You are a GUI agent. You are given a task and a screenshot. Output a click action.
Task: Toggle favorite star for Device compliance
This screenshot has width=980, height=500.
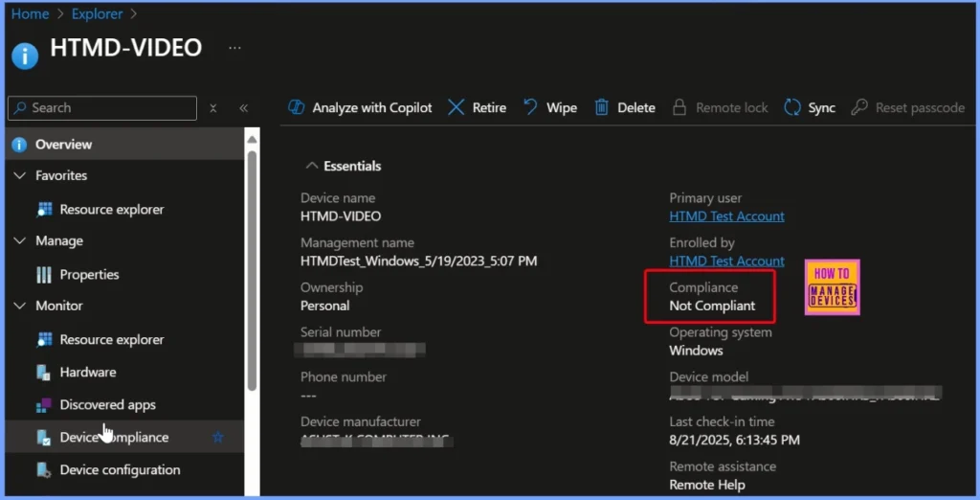click(x=217, y=438)
